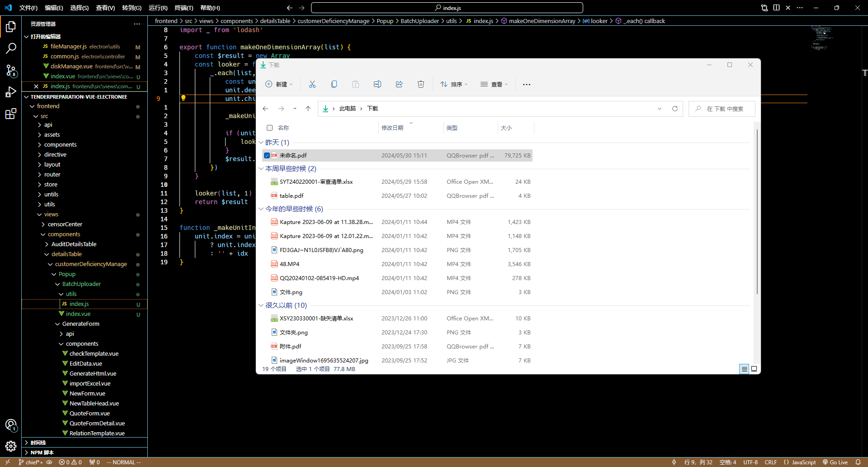Viewport: 868px width, 467px height.
Task: Click the Delete trash icon in toolbar
Action: 421,84
